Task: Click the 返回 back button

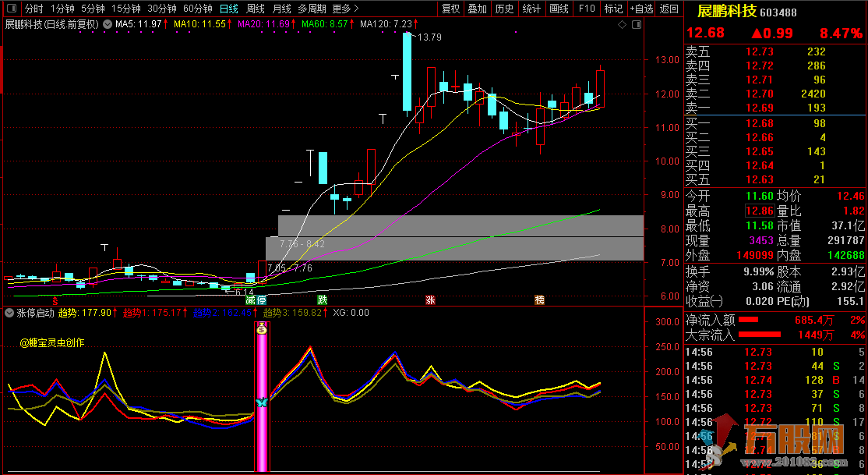Action: 669,9
